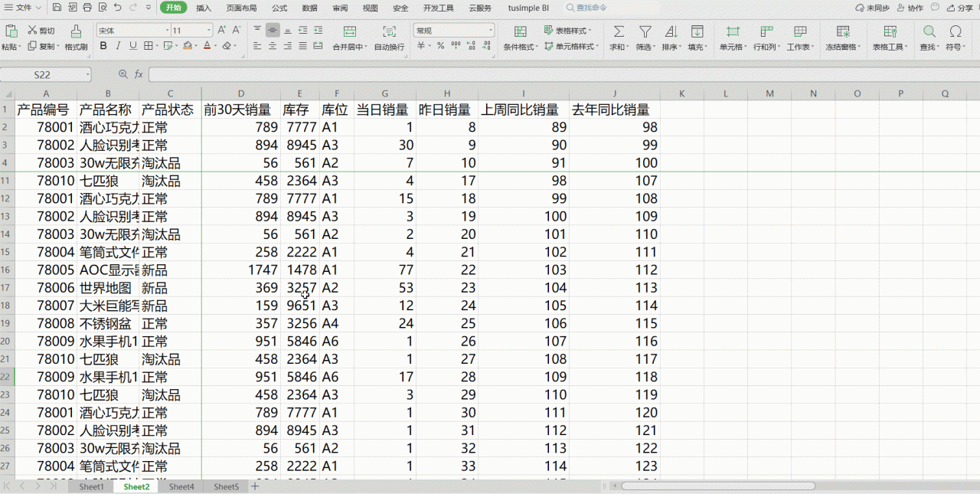
Task: Align text to top icon
Action: click(x=257, y=31)
